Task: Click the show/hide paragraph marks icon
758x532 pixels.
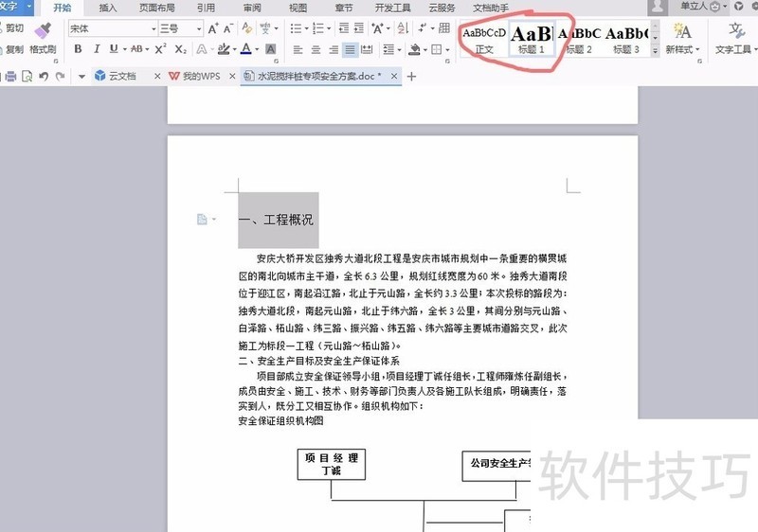Action: tap(423, 28)
